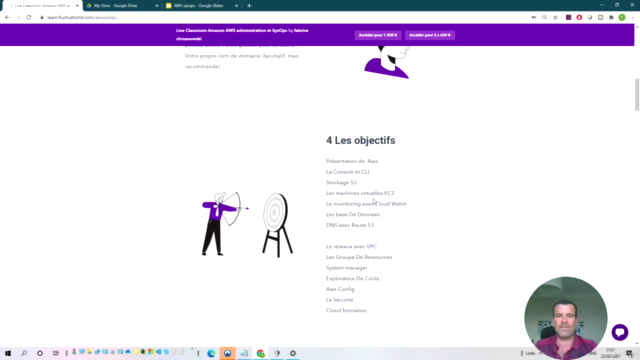Open Settings gear on taskbar
The height and width of the screenshot is (360, 640).
[293, 353]
